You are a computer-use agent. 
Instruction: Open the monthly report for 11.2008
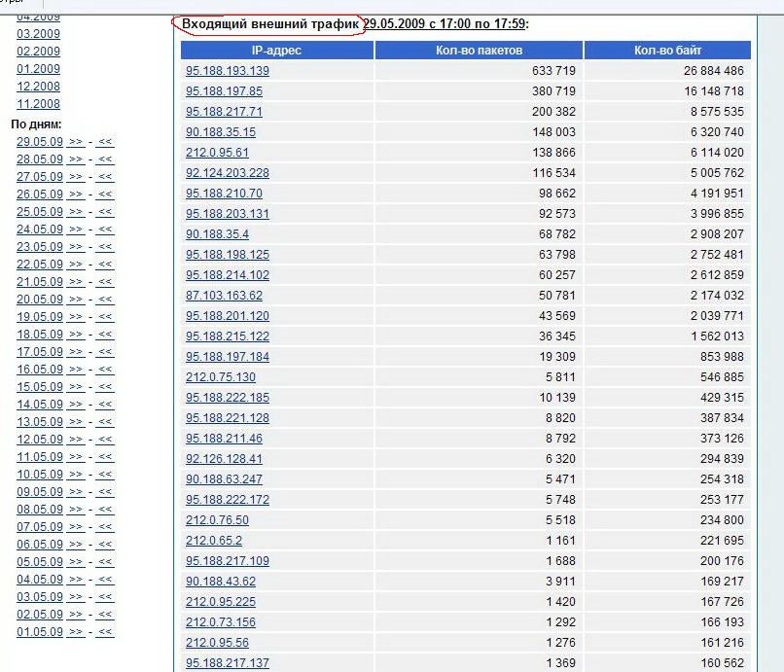[38, 104]
